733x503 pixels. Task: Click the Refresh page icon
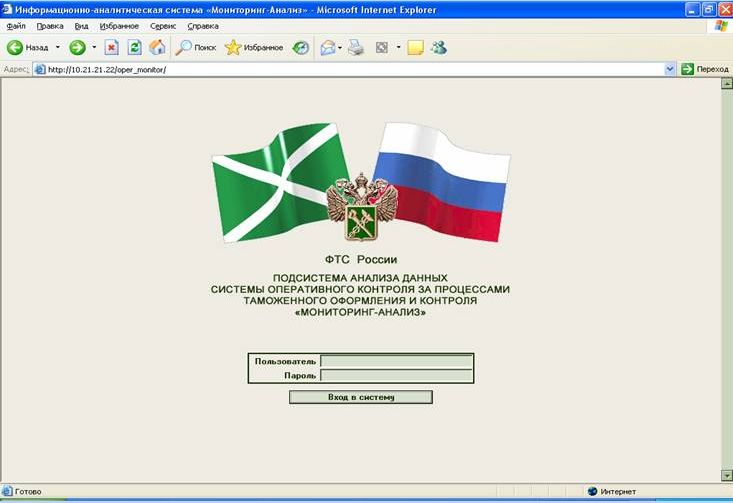[x=135, y=47]
